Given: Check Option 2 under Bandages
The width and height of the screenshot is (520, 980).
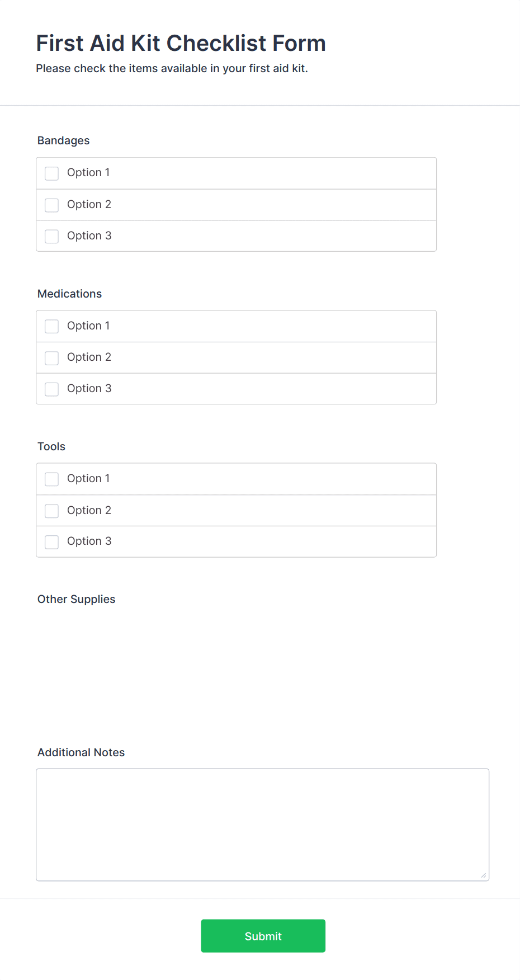Looking at the screenshot, I should point(51,205).
